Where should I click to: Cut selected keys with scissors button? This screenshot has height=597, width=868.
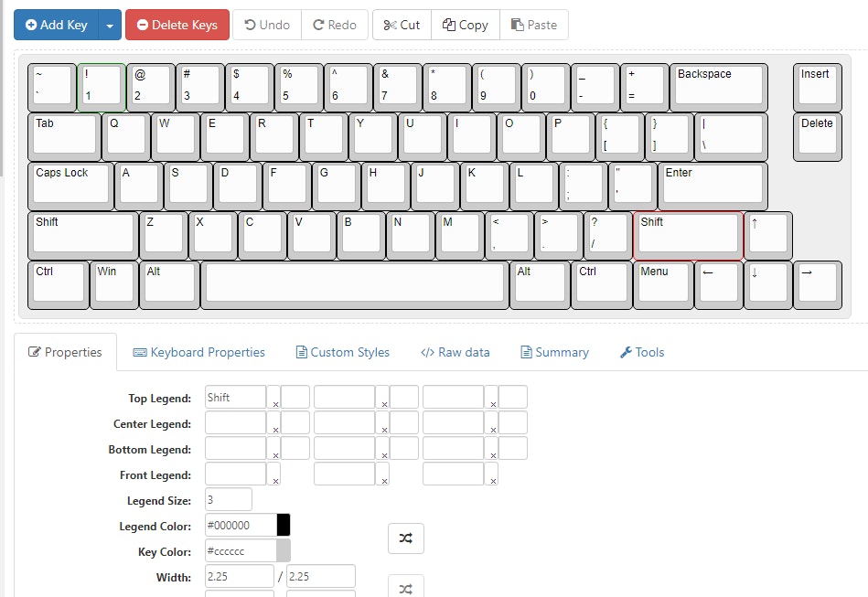(x=402, y=25)
